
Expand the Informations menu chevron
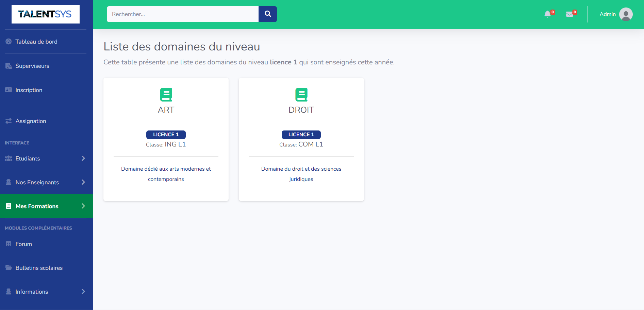pyautogui.click(x=83, y=292)
